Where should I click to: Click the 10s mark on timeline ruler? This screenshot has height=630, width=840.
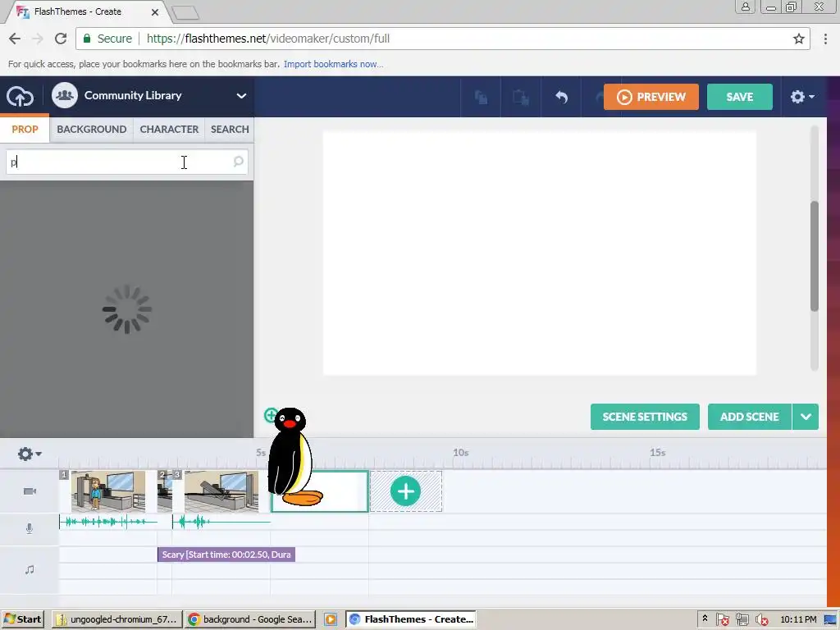460,453
